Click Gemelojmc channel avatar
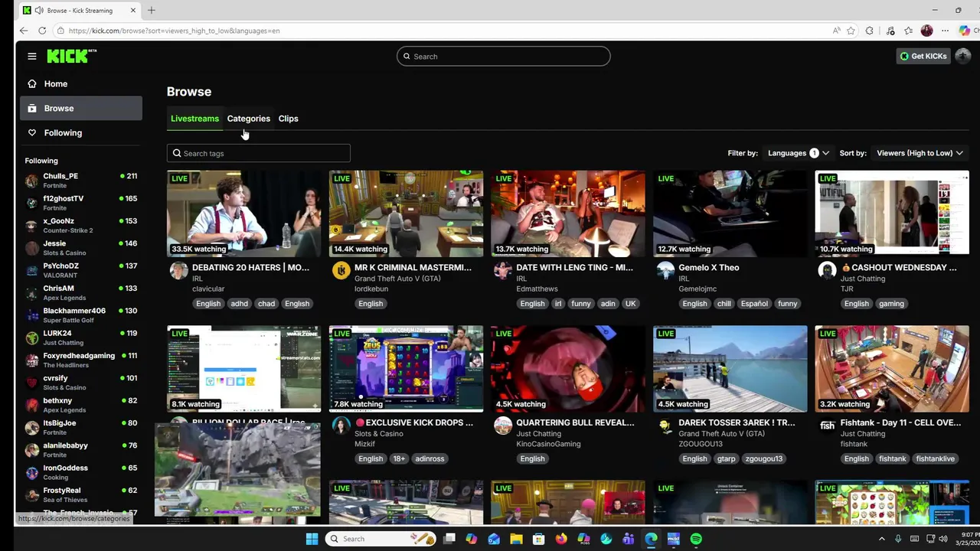The width and height of the screenshot is (980, 551). pyautogui.click(x=665, y=270)
